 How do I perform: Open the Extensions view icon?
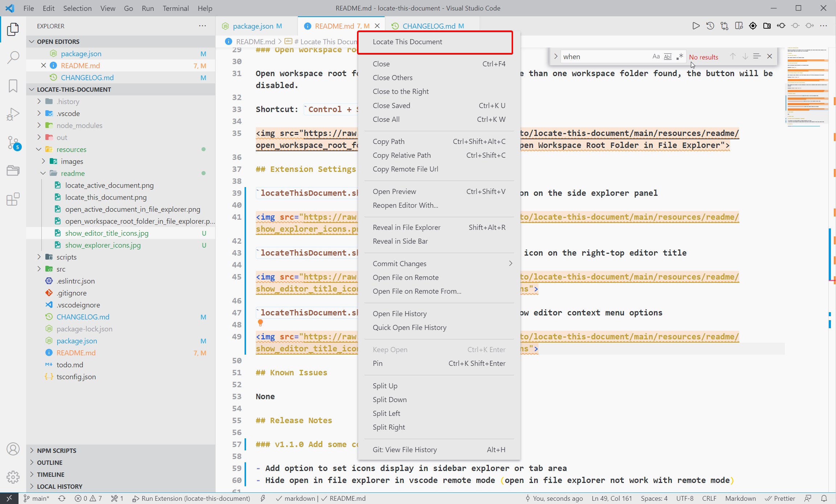click(x=13, y=199)
